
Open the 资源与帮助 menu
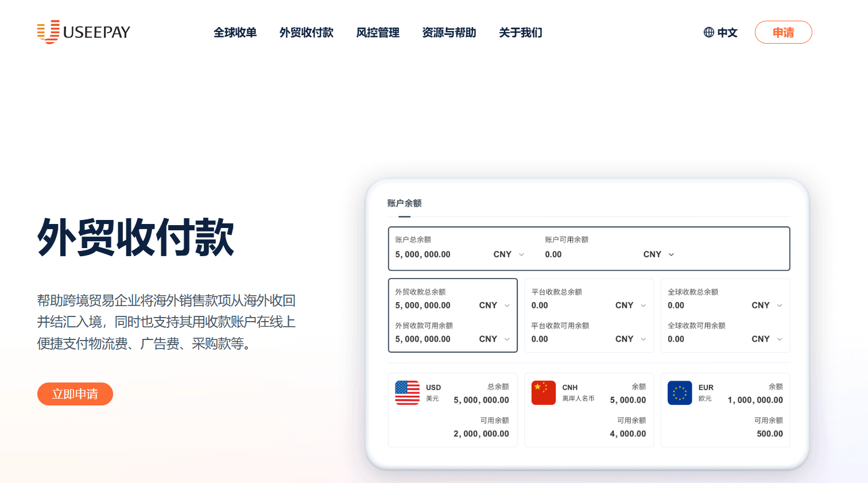click(x=449, y=33)
